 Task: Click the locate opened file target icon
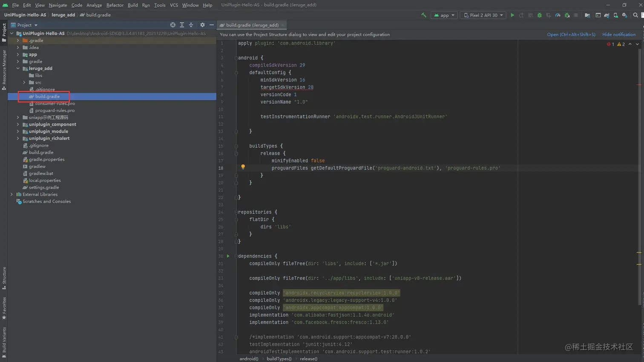[172, 25]
